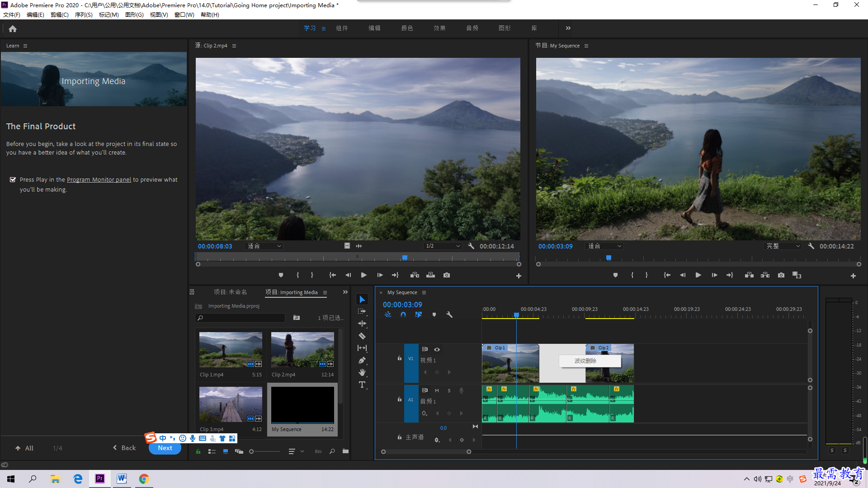Toggle Snap in timeline
The height and width of the screenshot is (488, 868).
click(403, 314)
